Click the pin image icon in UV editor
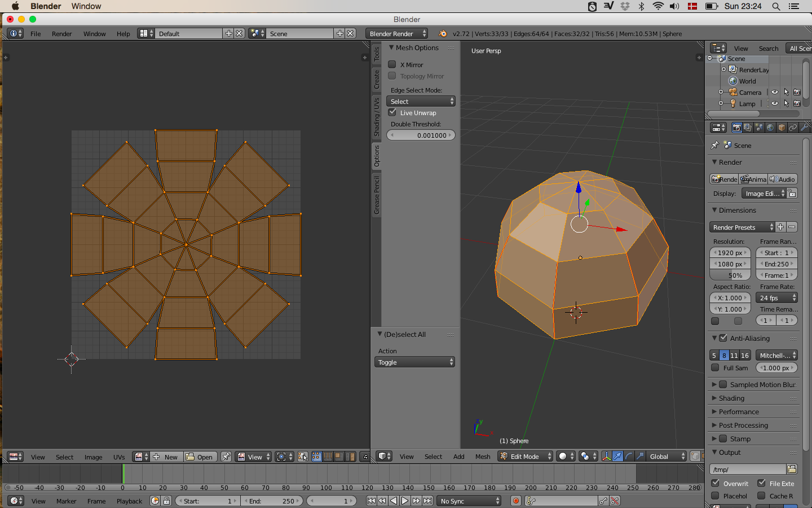812x508 pixels. click(x=226, y=457)
